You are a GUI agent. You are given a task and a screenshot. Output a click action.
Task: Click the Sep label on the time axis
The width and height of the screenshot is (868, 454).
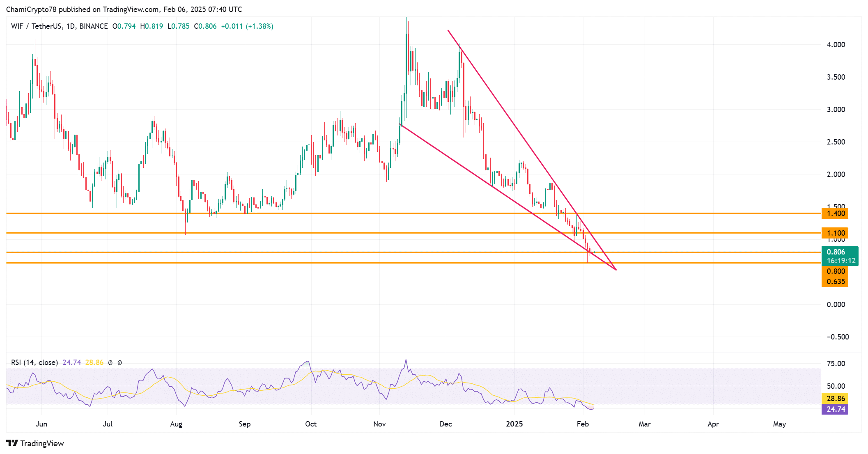pyautogui.click(x=245, y=424)
